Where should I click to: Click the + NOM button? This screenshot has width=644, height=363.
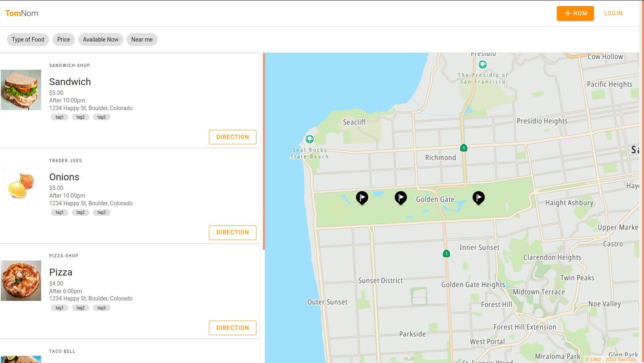pos(575,13)
